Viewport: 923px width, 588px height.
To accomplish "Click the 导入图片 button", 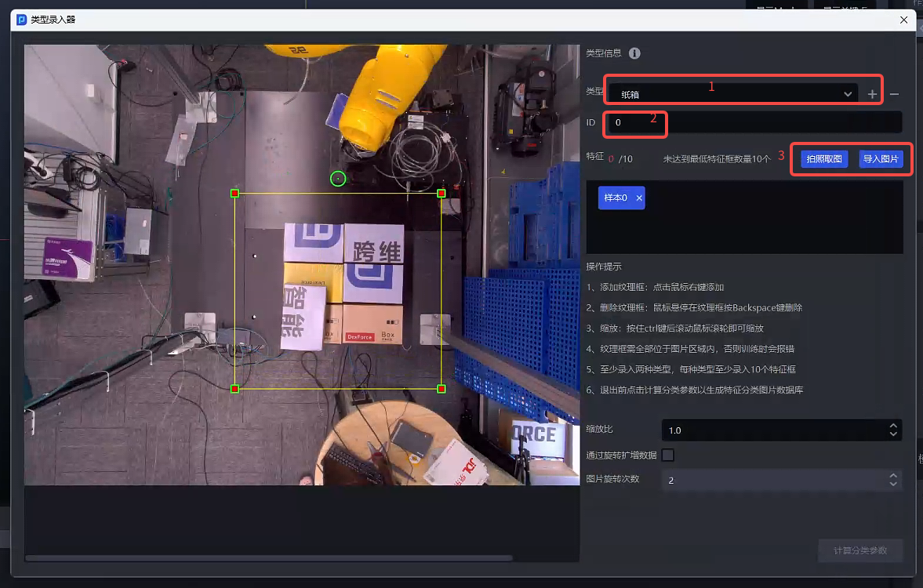I will [x=881, y=159].
